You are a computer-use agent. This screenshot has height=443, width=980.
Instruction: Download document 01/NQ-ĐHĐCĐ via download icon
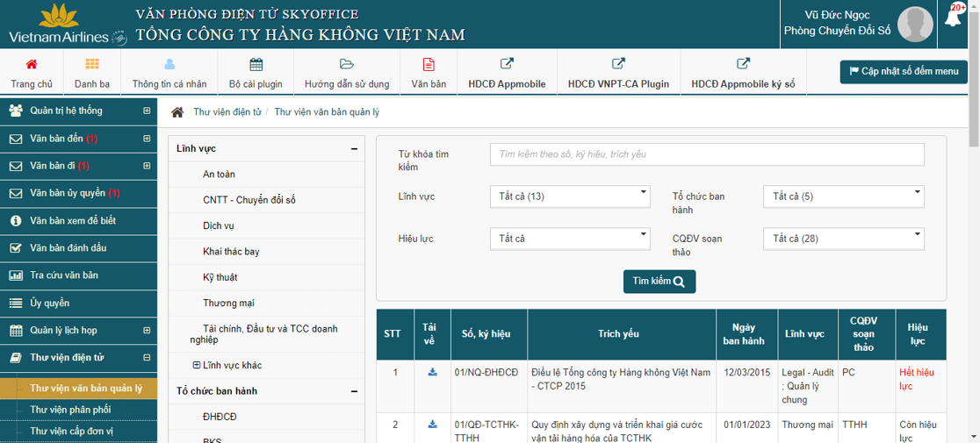tap(432, 372)
